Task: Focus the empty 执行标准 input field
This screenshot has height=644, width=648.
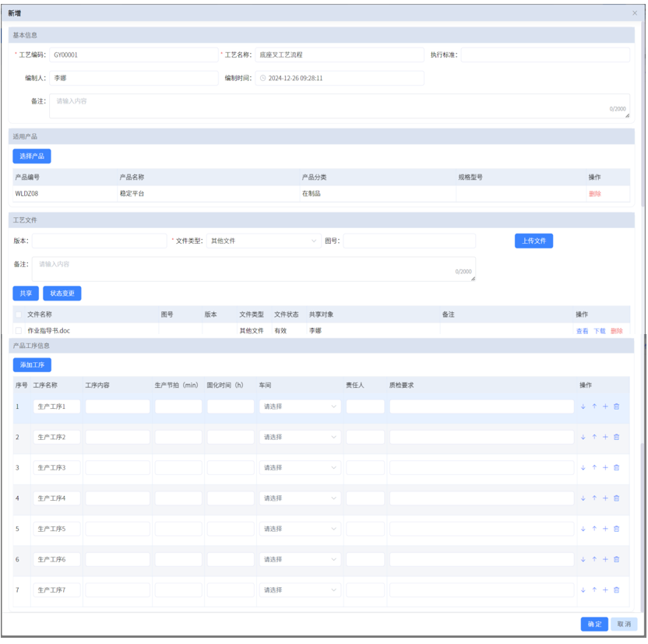Action: point(545,55)
